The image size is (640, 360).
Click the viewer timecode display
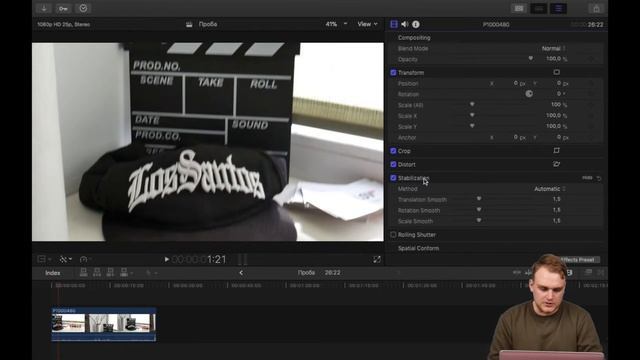[199, 259]
